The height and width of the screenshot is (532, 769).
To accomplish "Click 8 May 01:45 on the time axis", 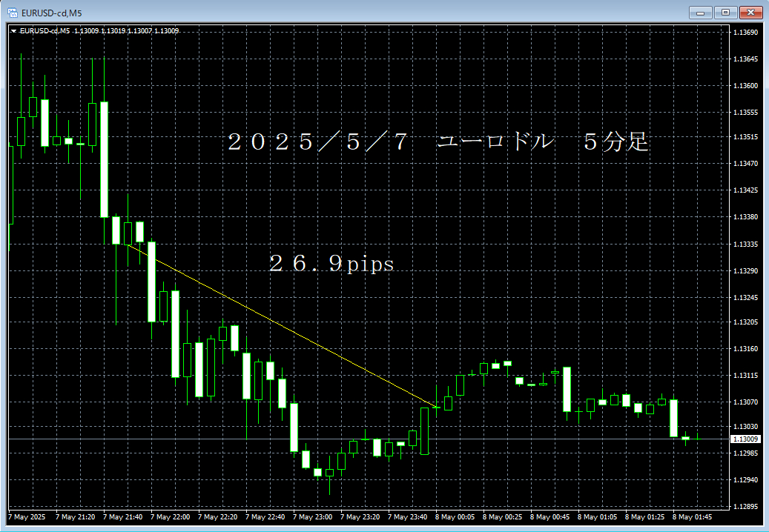I will tap(692, 517).
